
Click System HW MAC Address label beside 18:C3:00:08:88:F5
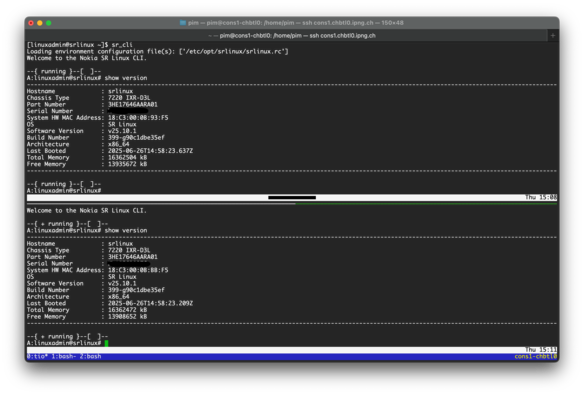(x=64, y=270)
